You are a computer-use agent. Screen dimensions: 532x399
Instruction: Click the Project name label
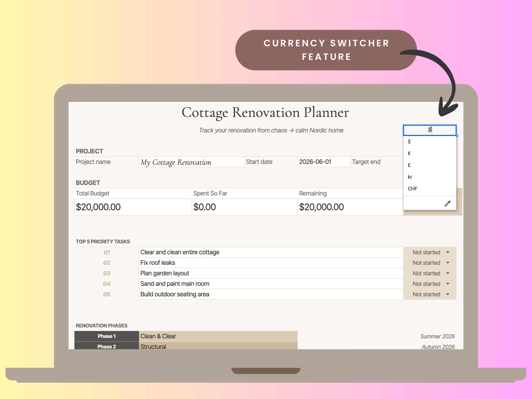point(93,162)
